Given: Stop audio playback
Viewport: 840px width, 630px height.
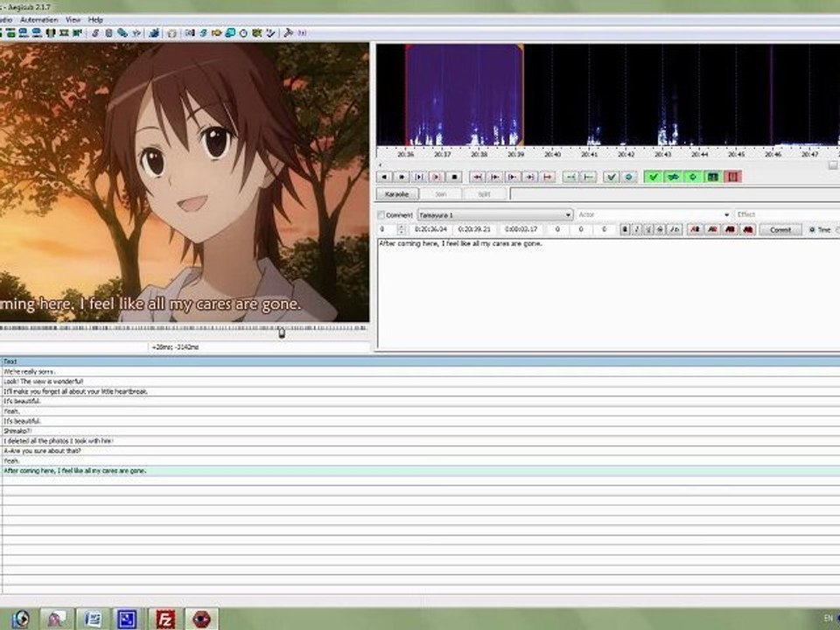Looking at the screenshot, I should click(454, 177).
